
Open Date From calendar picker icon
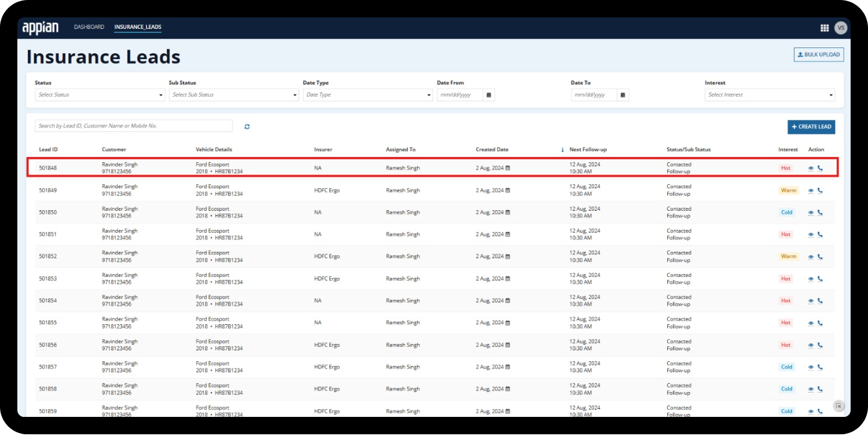[x=489, y=95]
